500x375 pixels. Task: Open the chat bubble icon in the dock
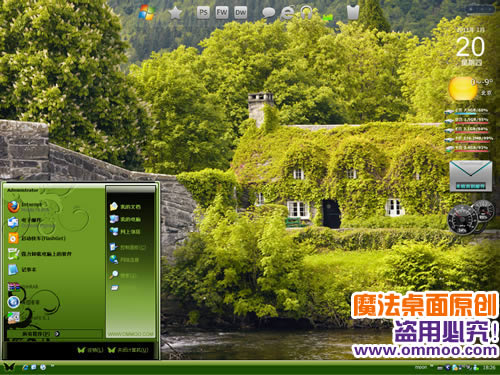[268, 13]
